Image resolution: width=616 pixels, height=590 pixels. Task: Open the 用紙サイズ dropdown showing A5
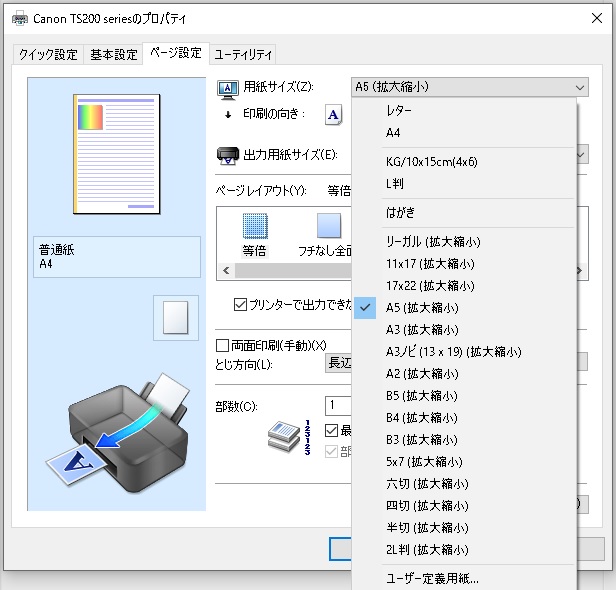(470, 87)
